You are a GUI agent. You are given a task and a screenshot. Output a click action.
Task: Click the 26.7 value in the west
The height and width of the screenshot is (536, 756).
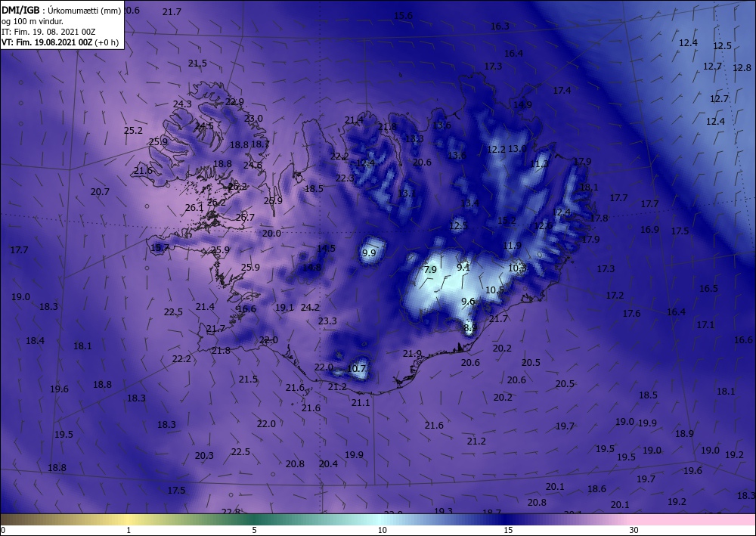(245, 218)
